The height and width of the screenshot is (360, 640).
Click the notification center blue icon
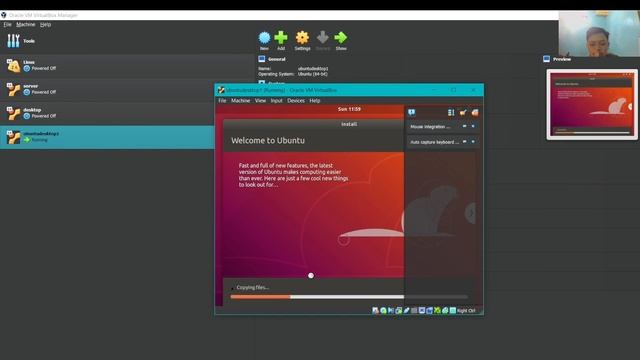[x=411, y=112]
